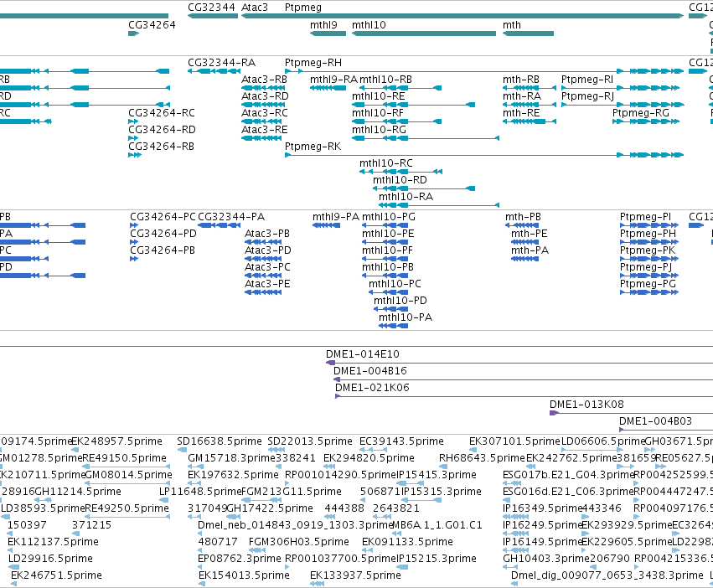Viewport: 713px width, 588px height.
Task: Select protein mthl9-PA
Action: [336, 216]
